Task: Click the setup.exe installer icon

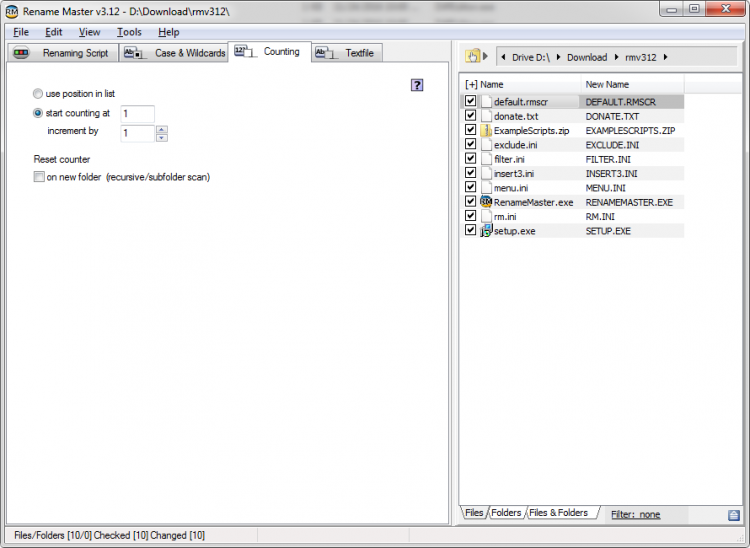Action: coord(486,231)
